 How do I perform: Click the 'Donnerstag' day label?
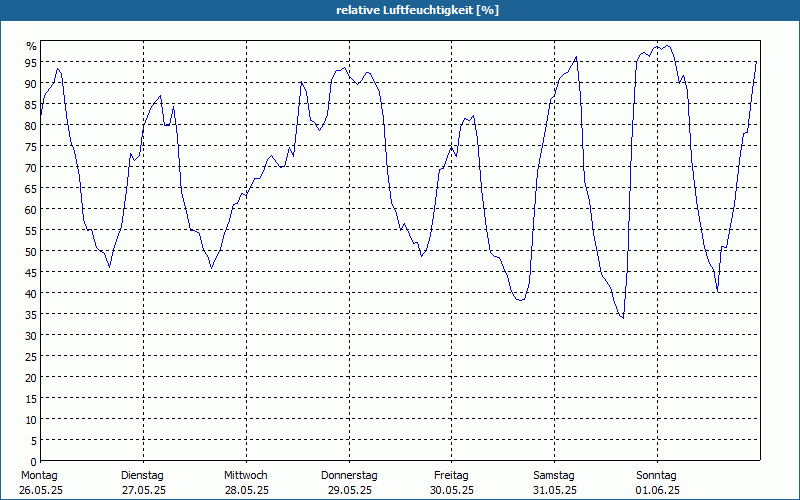click(349, 476)
